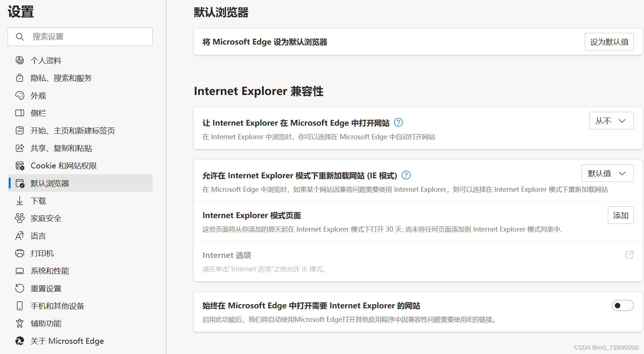Open the 外观 settings section
This screenshot has height=354, width=644.
click(80, 95)
